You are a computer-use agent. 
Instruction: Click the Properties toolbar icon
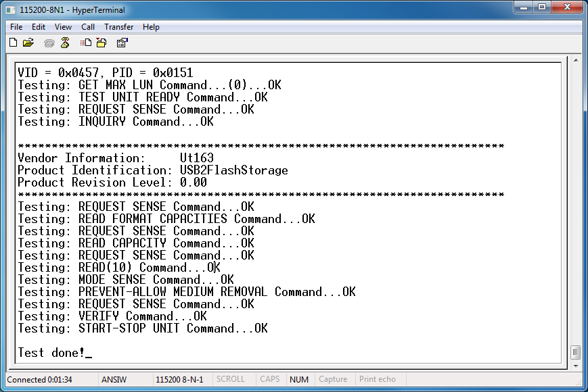122,43
